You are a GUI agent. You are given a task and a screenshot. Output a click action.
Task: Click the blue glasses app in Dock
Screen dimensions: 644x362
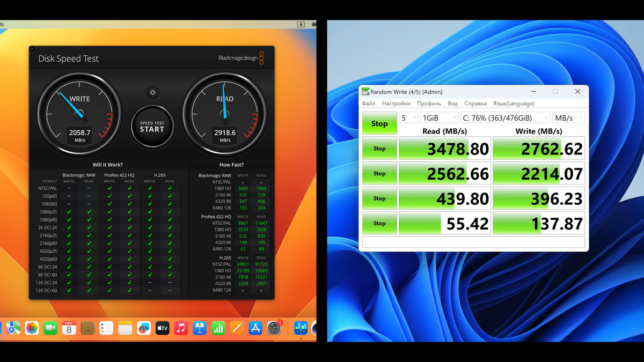click(301, 328)
